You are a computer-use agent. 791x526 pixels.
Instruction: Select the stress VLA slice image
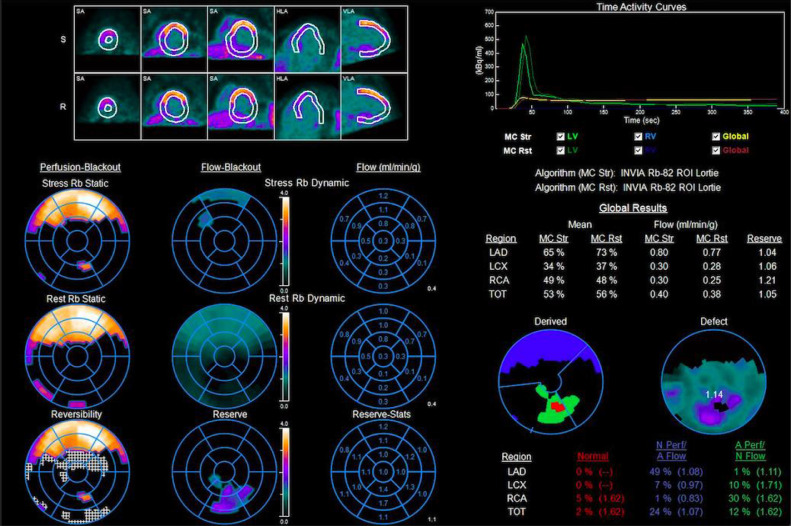coord(374,39)
